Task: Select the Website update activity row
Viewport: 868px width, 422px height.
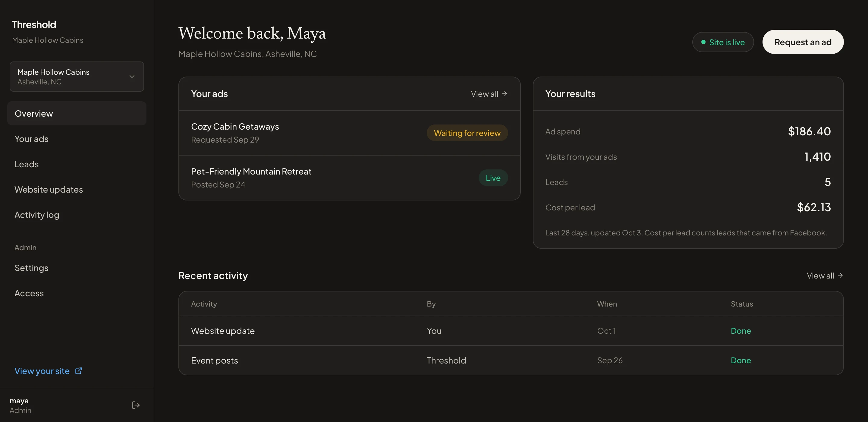Action: (511, 331)
